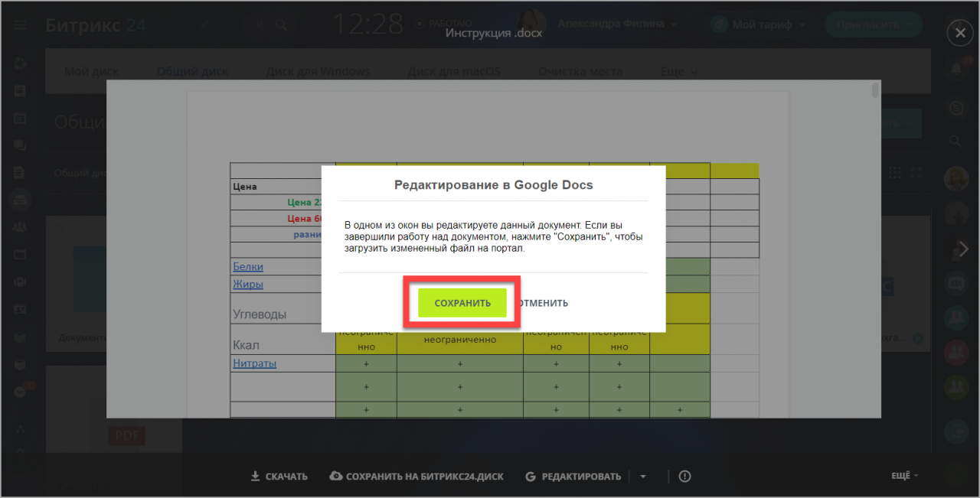Open Диск для macOS tab

(454, 71)
